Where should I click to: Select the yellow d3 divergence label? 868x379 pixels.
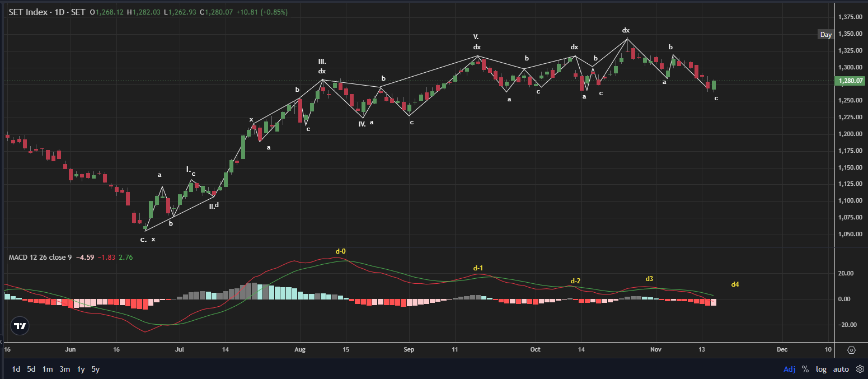pyautogui.click(x=649, y=278)
